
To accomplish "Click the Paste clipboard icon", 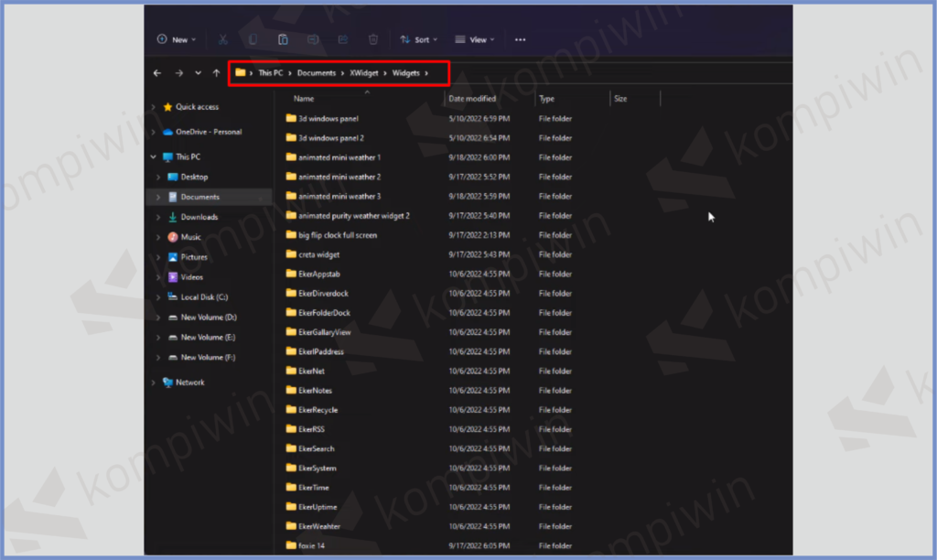I will (283, 39).
